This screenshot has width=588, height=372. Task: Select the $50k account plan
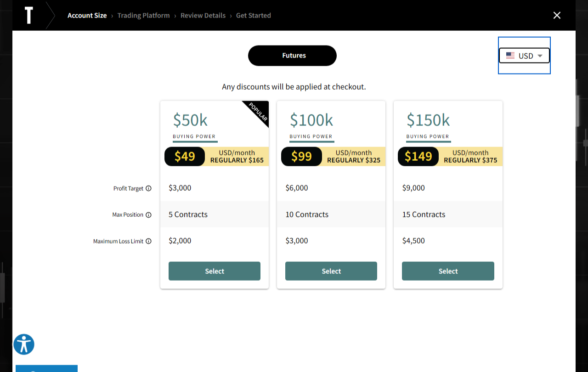215,271
